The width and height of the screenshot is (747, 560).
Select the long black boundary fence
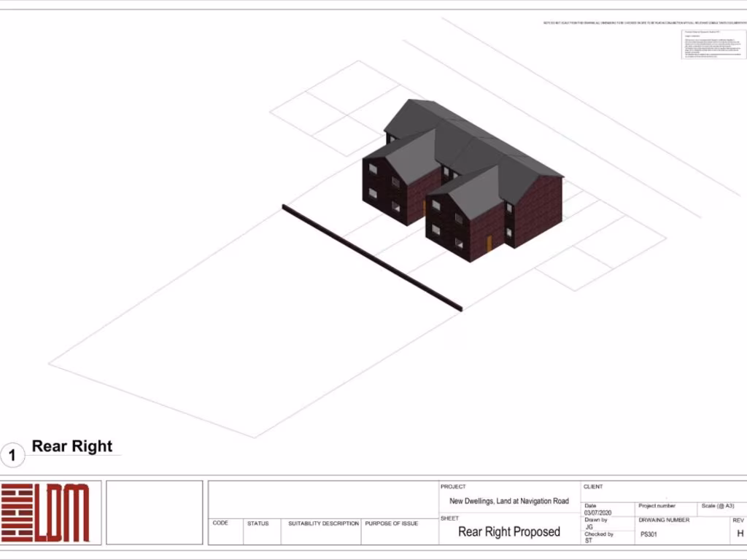(x=371, y=257)
